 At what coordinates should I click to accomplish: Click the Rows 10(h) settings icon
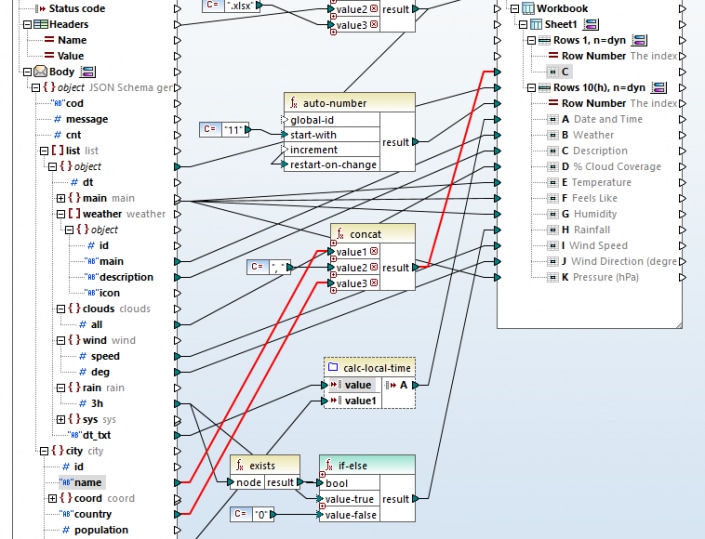[x=659, y=87]
